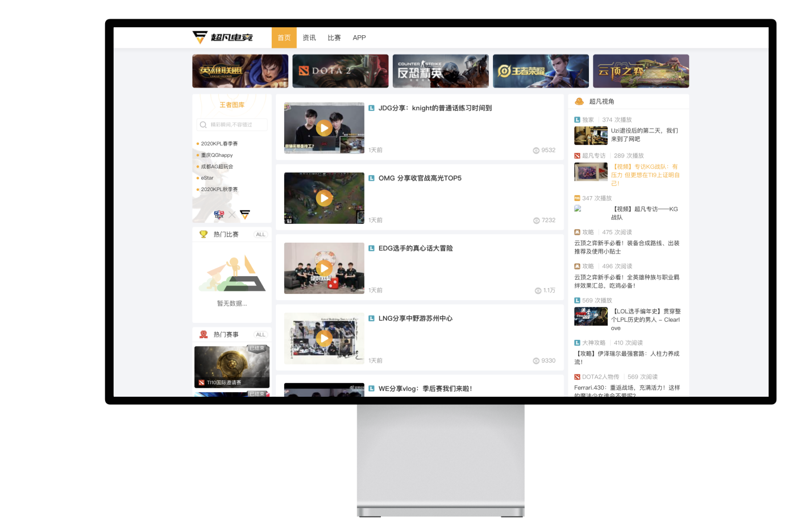The image size is (805, 532).
Task: Open the orange 【视频】专访KG战队 headline
Action: [645, 175]
